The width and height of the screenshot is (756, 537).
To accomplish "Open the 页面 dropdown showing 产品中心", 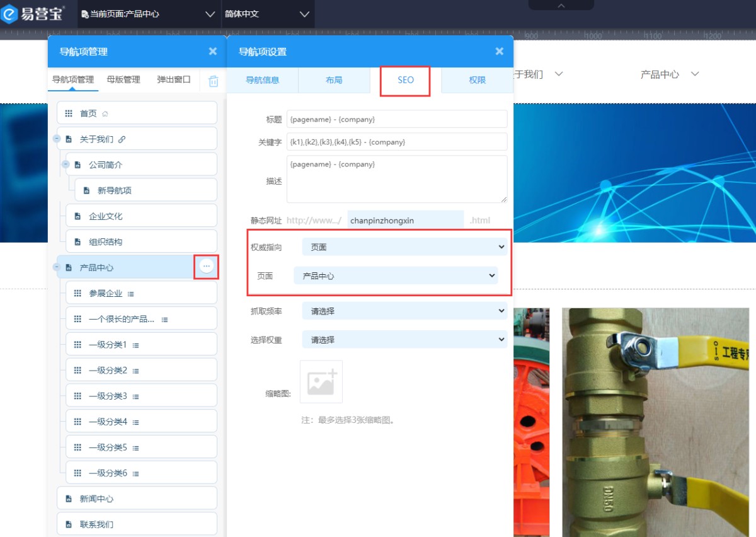I will pos(396,275).
